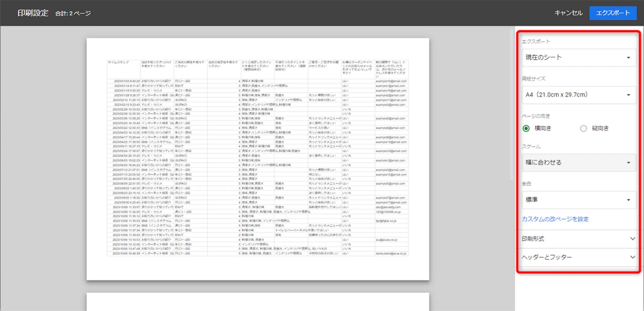Click the 縦向き label text
This screenshot has height=311, width=644.
(x=600, y=128)
